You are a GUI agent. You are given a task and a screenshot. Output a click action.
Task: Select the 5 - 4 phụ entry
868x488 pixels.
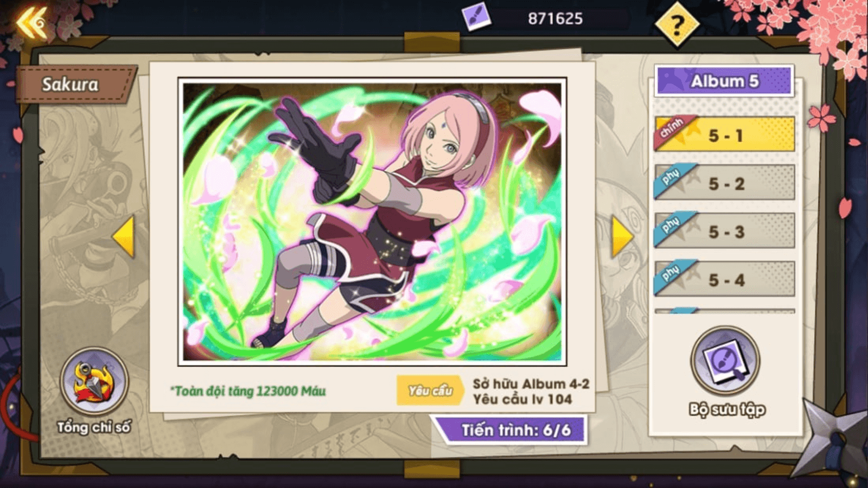(x=725, y=279)
